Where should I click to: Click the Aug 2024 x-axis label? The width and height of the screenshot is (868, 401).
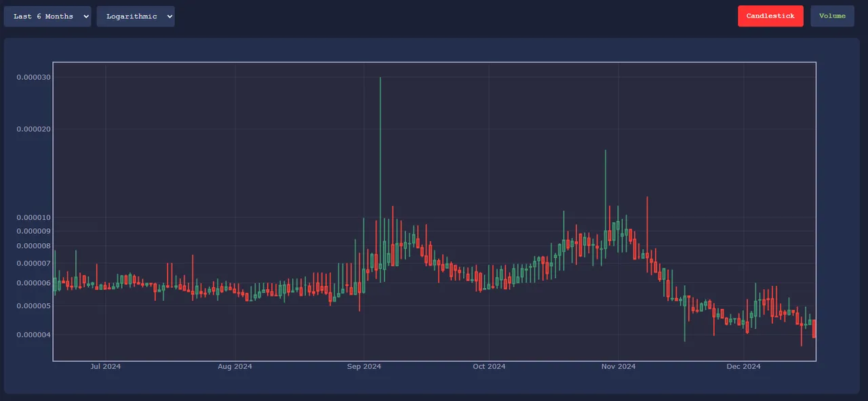click(x=235, y=366)
